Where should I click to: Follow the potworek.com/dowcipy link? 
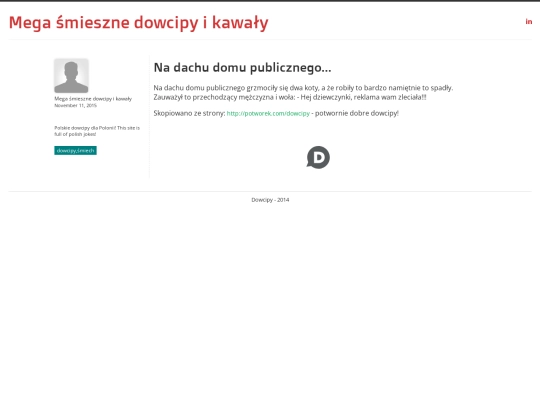(268, 113)
